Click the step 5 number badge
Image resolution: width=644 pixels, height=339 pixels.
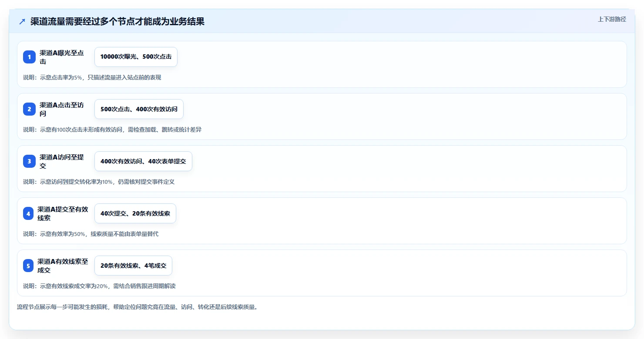[28, 266]
